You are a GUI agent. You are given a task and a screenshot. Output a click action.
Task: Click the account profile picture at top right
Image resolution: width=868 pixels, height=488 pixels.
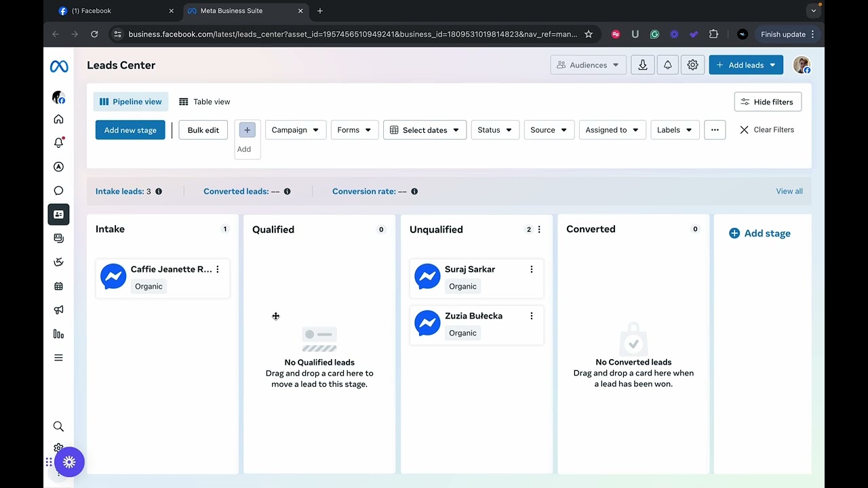[802, 65]
